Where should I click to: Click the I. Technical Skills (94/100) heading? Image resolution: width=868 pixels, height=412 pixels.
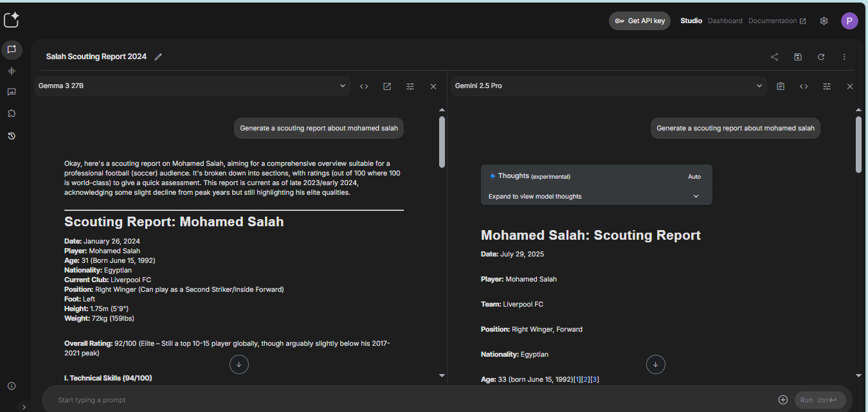pyautogui.click(x=108, y=378)
